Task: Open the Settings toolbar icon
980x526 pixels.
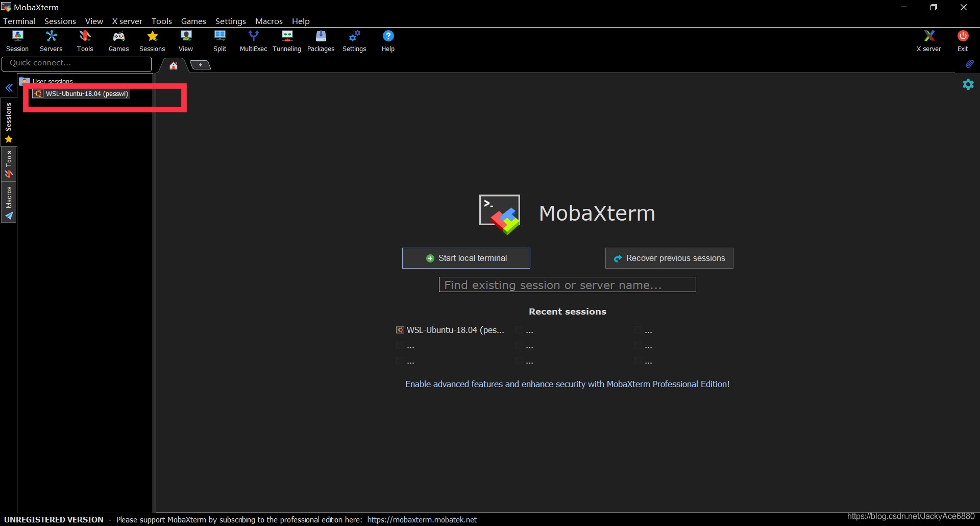Action: (x=354, y=41)
